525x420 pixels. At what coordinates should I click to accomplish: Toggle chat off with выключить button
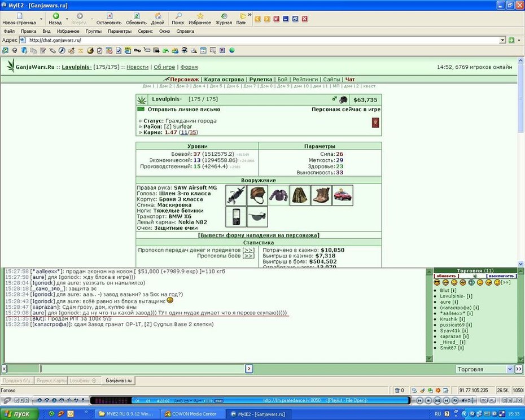(x=501, y=276)
